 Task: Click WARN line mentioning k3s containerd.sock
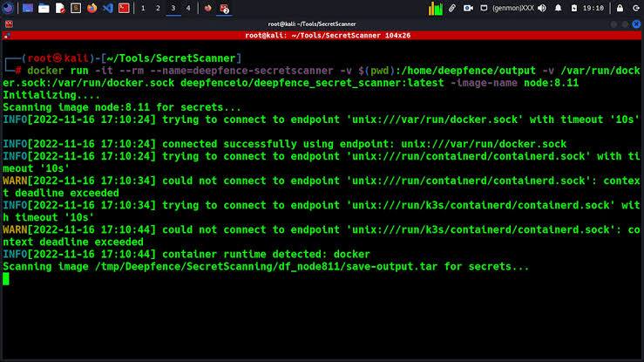tap(322, 236)
